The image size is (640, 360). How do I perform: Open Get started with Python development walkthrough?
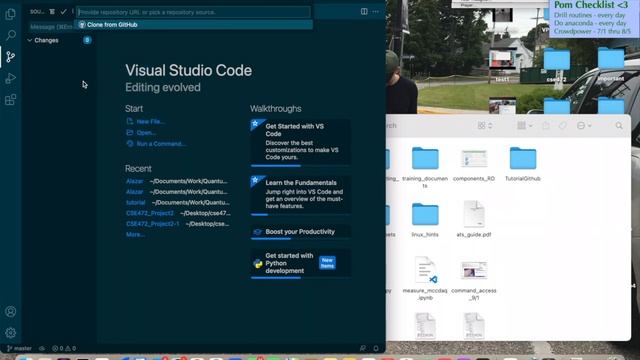click(300, 263)
